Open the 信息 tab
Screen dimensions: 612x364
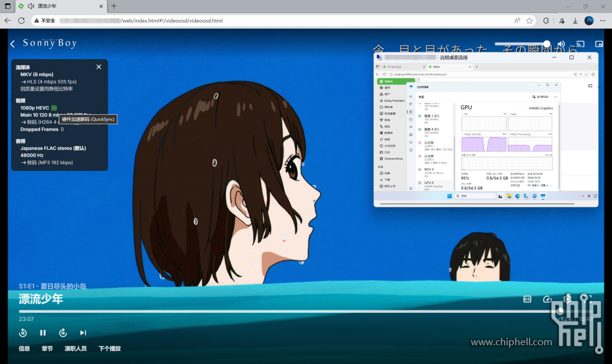coord(24,348)
